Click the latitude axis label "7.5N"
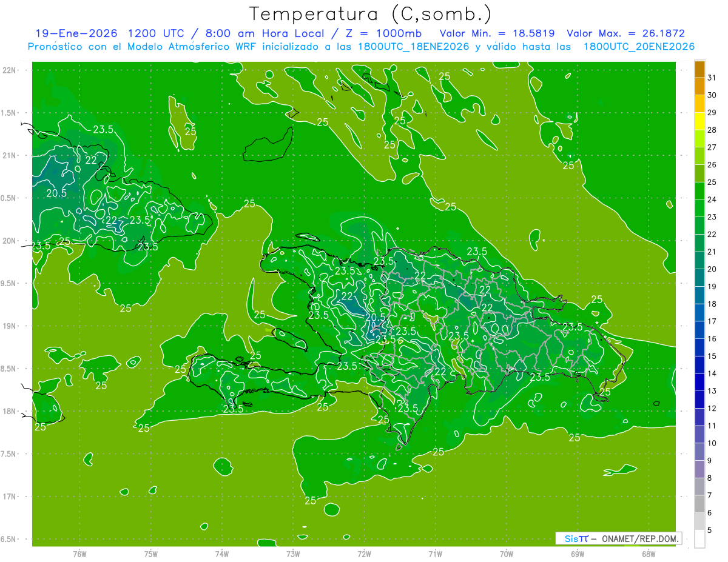Image resolution: width=728 pixels, height=562 pixels. pyautogui.click(x=9, y=453)
